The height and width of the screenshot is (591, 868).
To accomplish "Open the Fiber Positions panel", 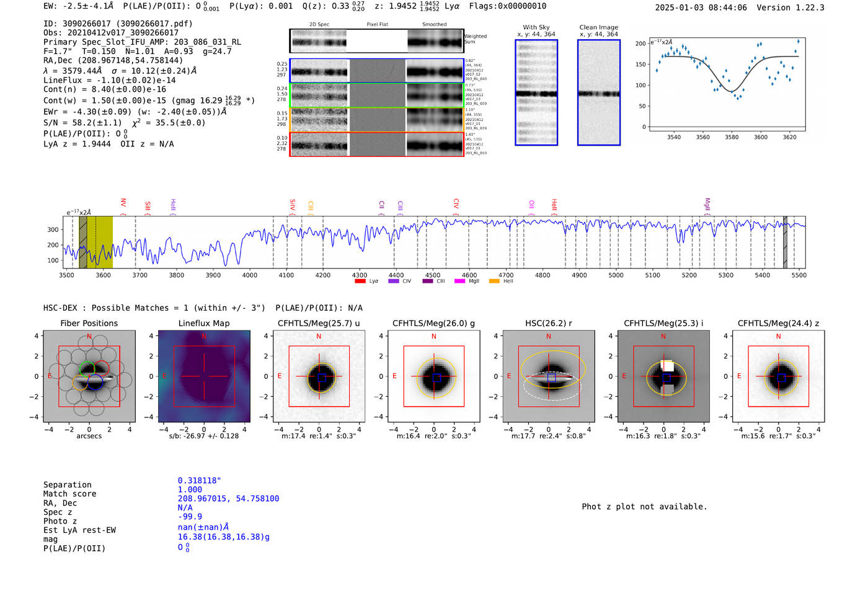I will coord(89,376).
